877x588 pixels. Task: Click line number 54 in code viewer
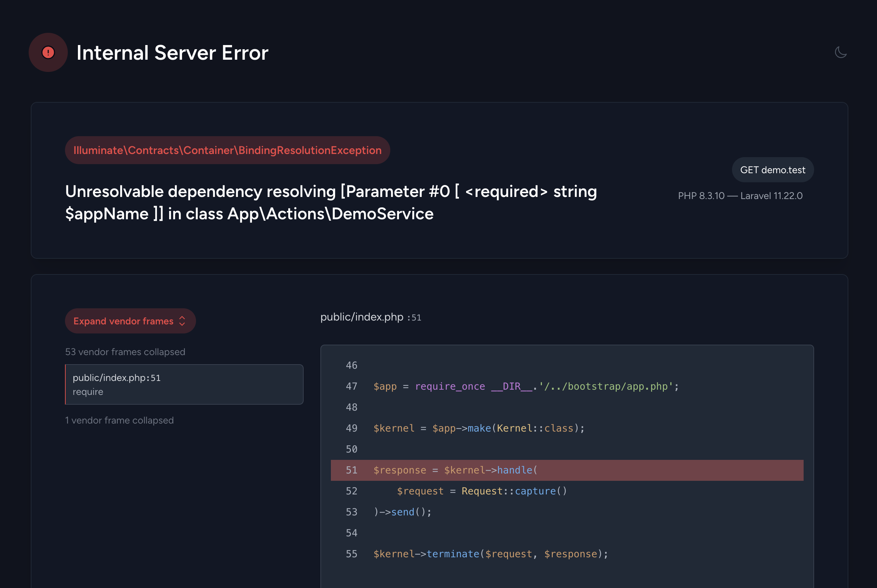(351, 533)
